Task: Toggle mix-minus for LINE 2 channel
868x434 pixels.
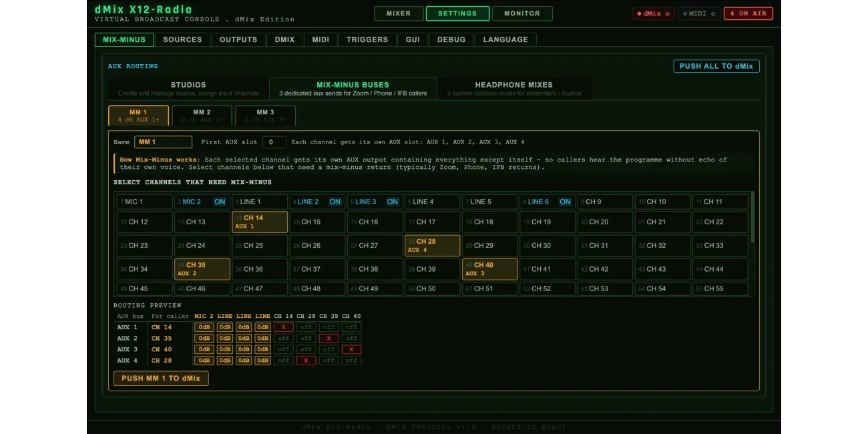Action: pyautogui.click(x=317, y=202)
